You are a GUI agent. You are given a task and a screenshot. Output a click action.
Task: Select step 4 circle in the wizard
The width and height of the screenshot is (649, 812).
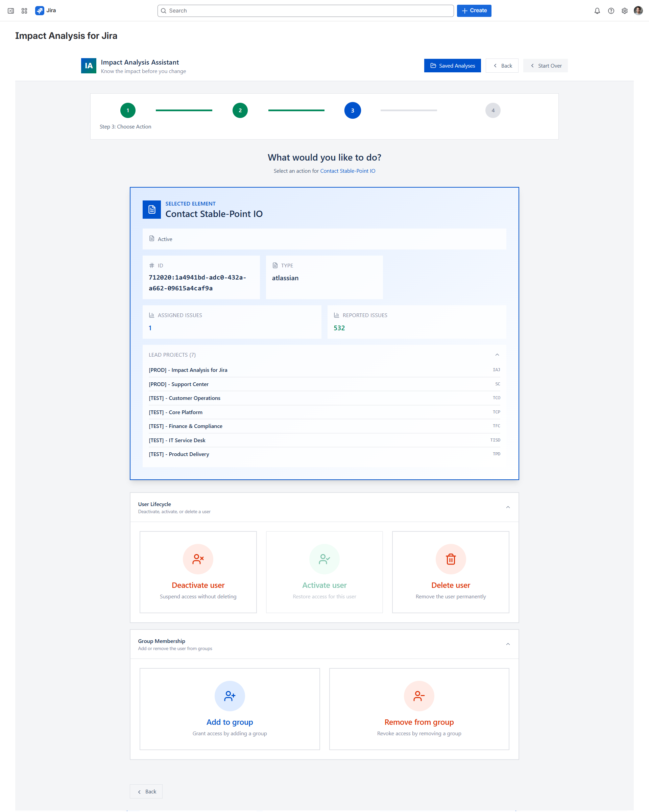pyautogui.click(x=493, y=110)
